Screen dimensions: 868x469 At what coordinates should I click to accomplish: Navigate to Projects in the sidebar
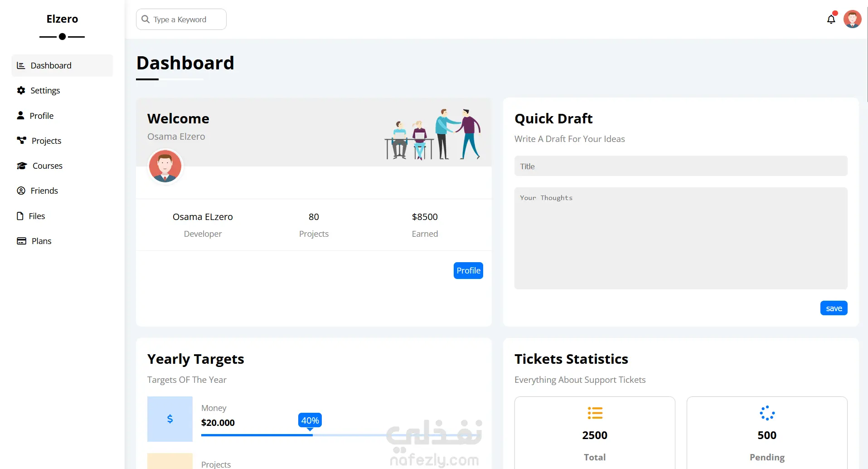point(62,141)
